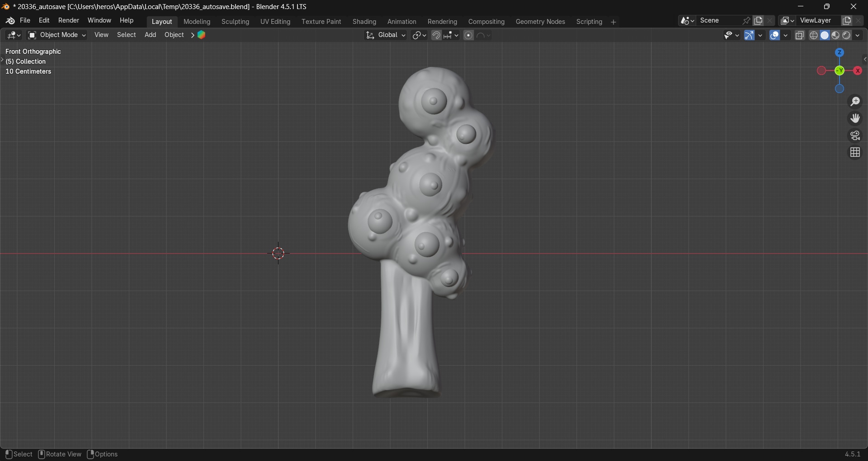Screen dimensions: 868x461
Task: Open the Object Mode dropdown
Action: [57, 35]
